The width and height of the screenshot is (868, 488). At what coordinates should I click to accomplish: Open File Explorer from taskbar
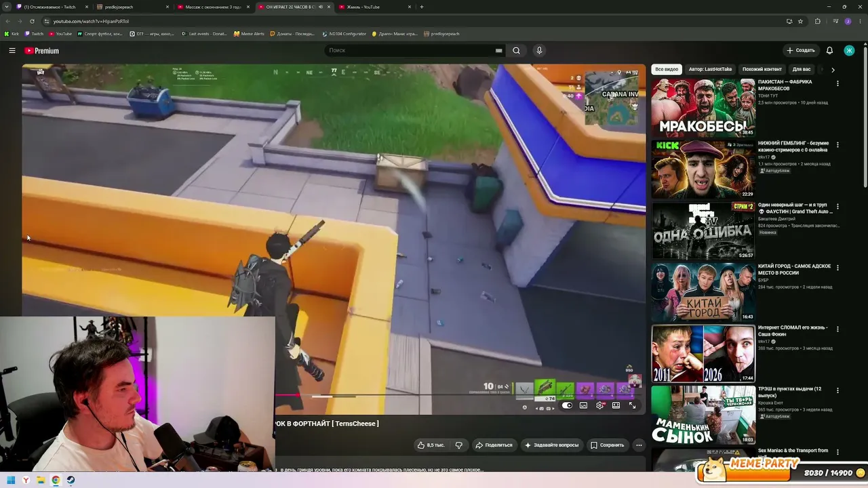pyautogui.click(x=41, y=481)
